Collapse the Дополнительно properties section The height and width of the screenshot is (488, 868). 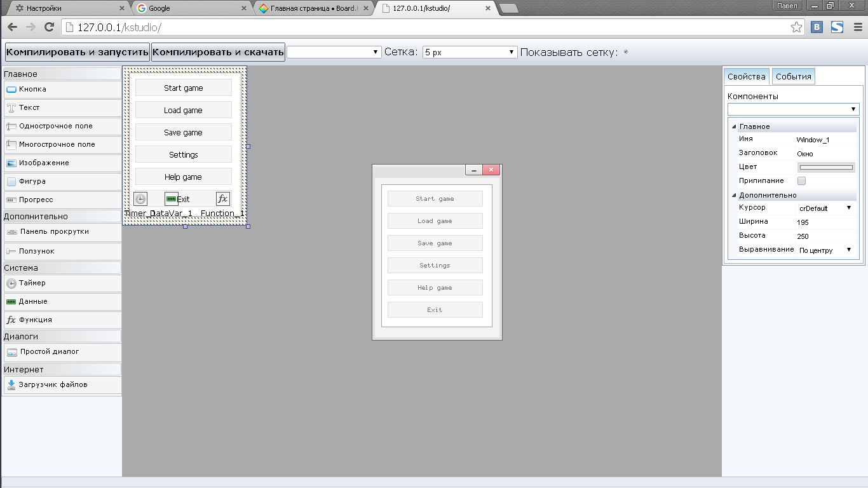735,195
